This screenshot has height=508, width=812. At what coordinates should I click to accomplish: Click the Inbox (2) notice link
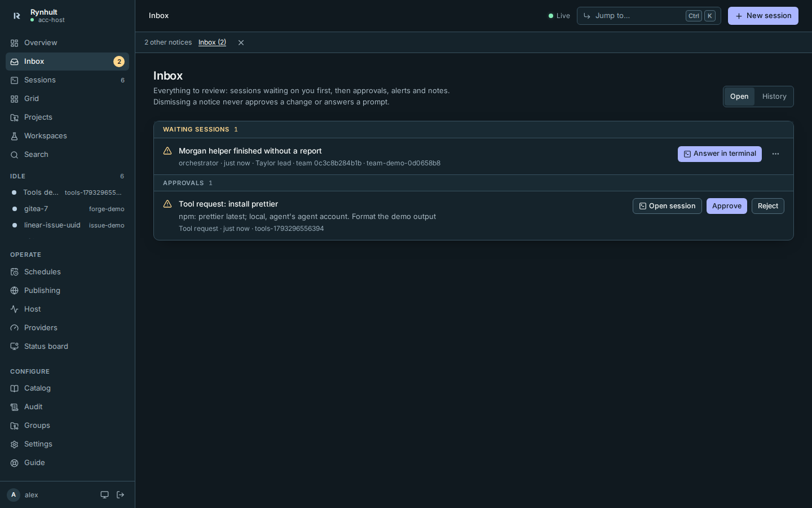pos(212,42)
